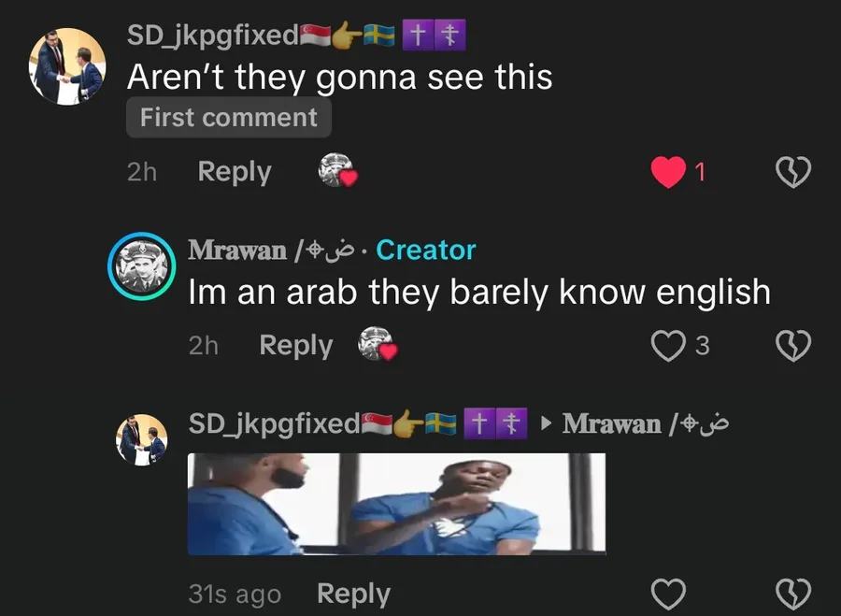Unlike the first comment's red heart
This screenshot has width=841, height=616.
coord(668,172)
